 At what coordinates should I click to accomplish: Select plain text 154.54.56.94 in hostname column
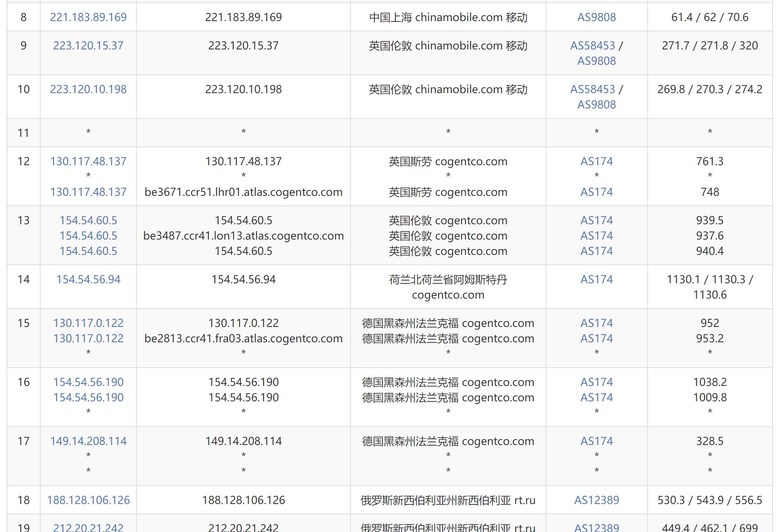coord(243,279)
